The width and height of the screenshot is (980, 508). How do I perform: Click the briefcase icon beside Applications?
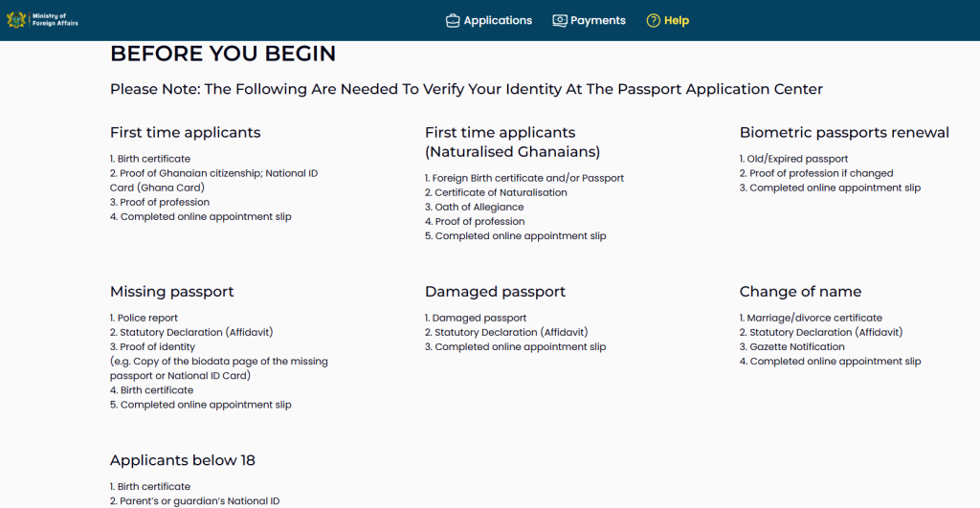(453, 20)
